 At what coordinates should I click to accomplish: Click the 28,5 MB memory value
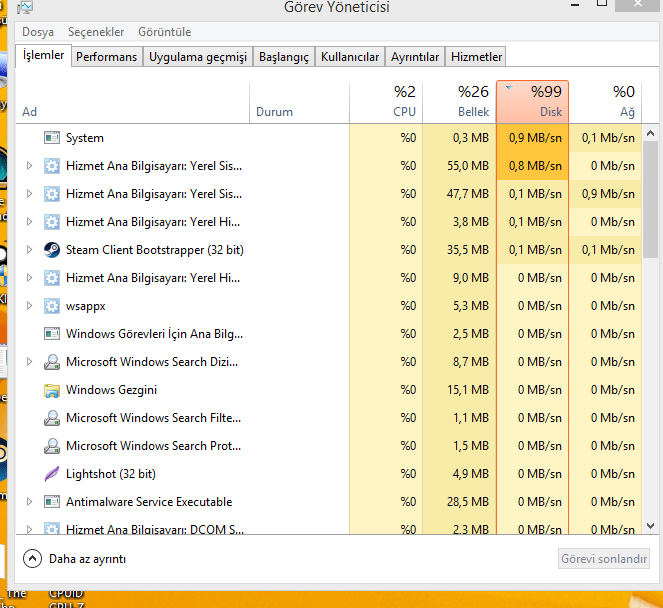pos(468,502)
